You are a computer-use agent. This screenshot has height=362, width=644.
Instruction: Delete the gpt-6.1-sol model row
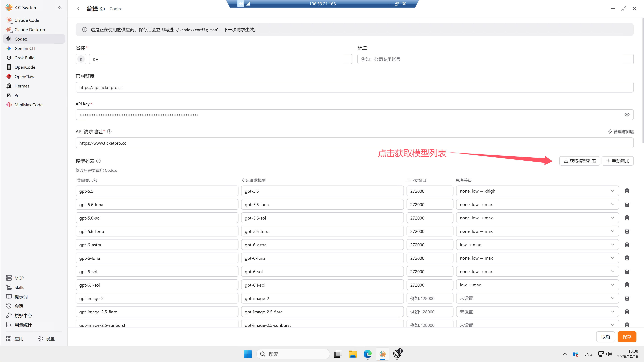click(627, 285)
